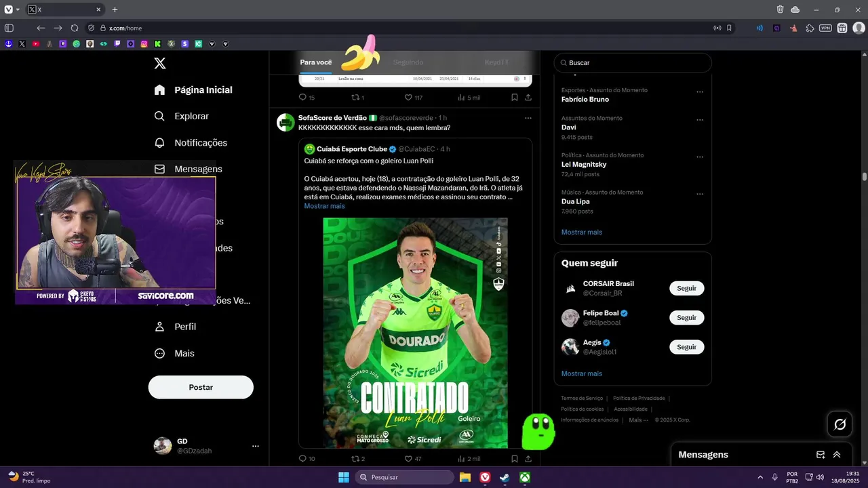Image resolution: width=868 pixels, height=488 pixels.
Task: Expand the Mensagens drawer
Action: (x=837, y=455)
